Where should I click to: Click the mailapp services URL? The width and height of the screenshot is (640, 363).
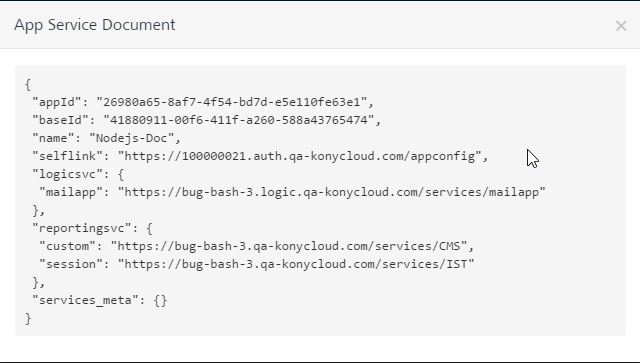tap(331, 192)
